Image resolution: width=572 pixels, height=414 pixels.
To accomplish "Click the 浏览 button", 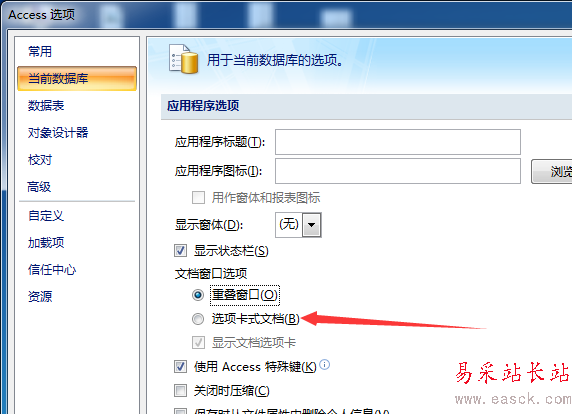I will point(552,171).
